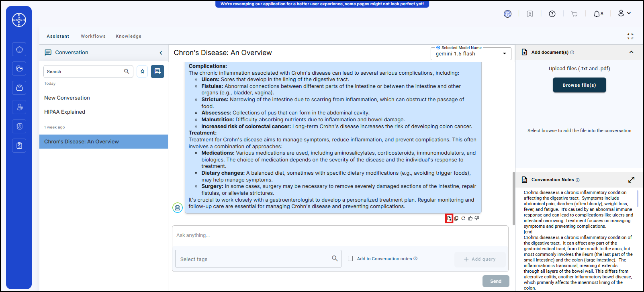Click the chat area vertical scrollbar
This screenshot has height=292, width=644.
(513, 198)
